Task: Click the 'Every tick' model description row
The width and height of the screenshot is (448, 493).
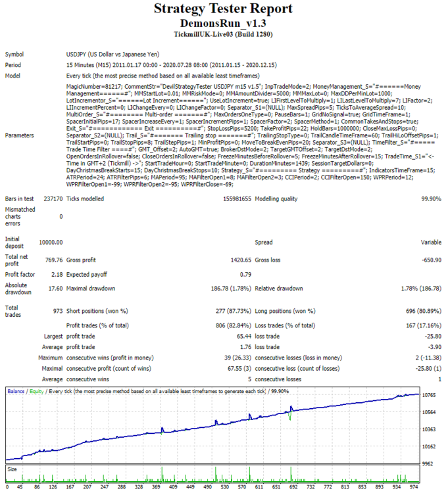Action: coord(162,76)
